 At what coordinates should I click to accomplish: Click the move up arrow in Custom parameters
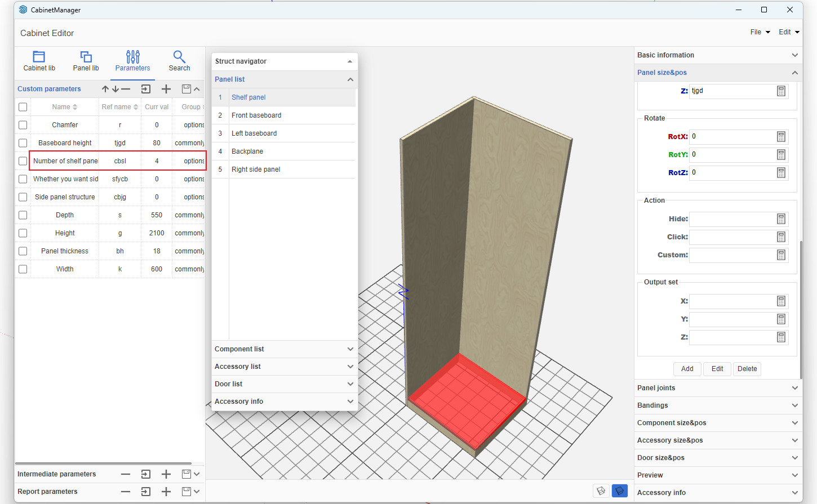pos(105,89)
